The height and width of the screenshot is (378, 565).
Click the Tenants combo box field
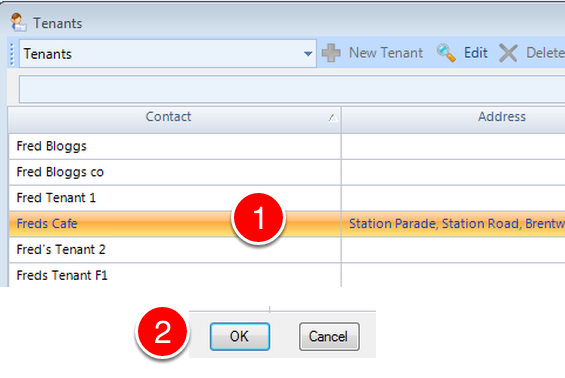pos(168,54)
